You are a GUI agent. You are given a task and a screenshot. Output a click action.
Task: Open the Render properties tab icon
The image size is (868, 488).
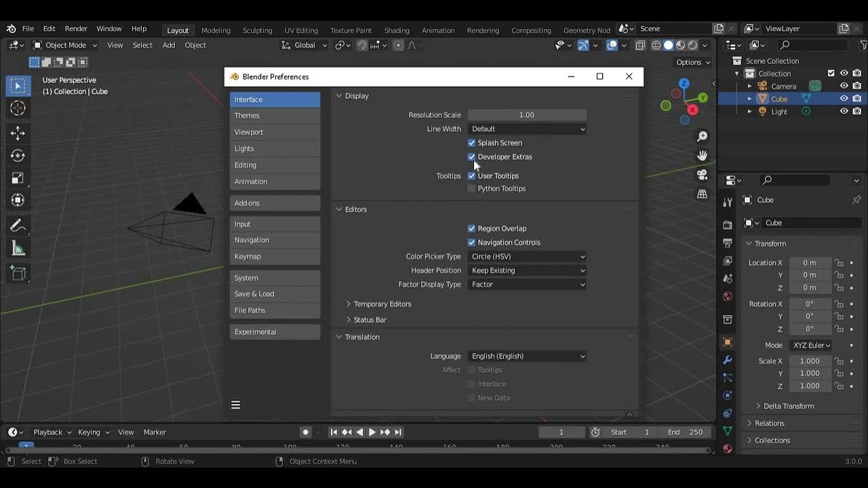[728, 224]
